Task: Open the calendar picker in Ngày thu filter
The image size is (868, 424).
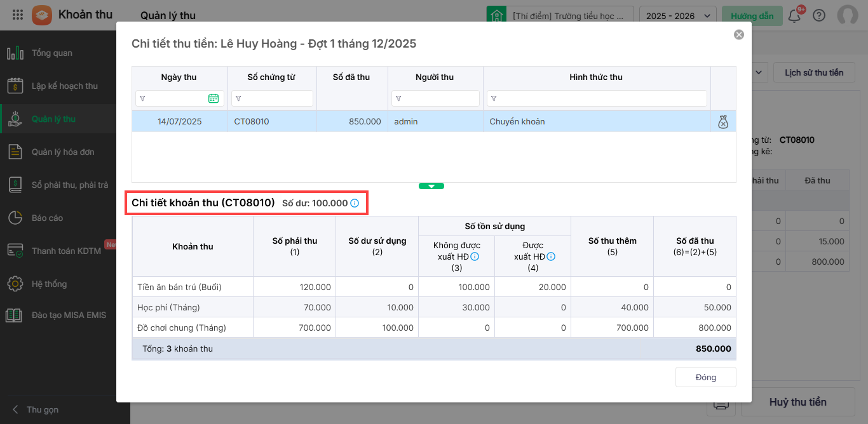Action: (214, 98)
